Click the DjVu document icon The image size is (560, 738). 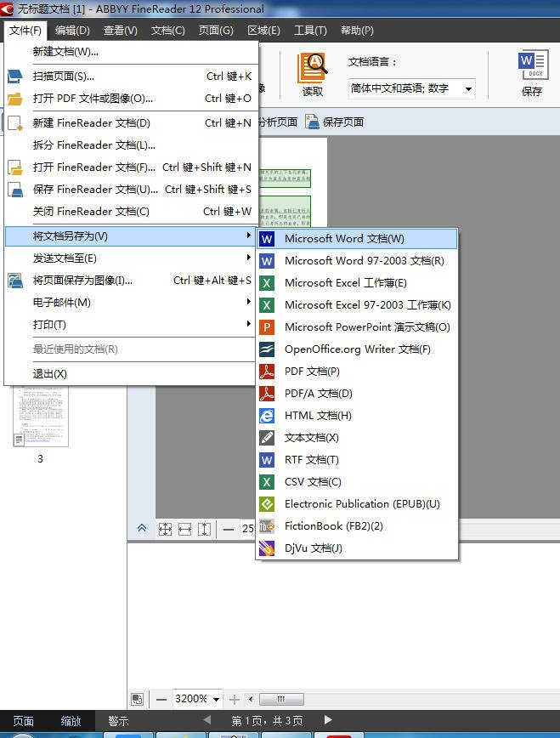(x=267, y=548)
